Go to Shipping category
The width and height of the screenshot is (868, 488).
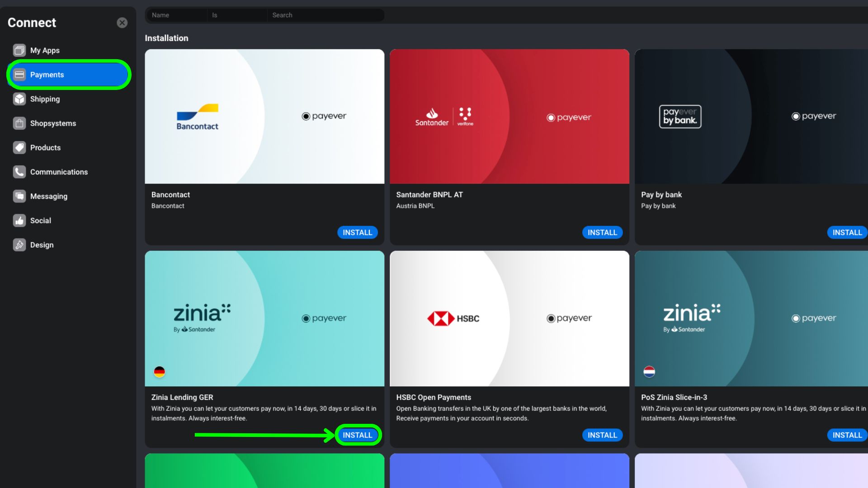(x=69, y=99)
